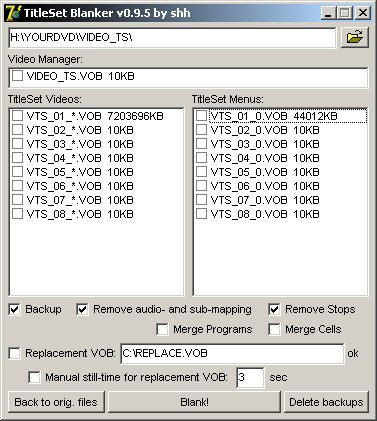Click the Delete backups button
This screenshot has height=421, width=377.
[326, 402]
